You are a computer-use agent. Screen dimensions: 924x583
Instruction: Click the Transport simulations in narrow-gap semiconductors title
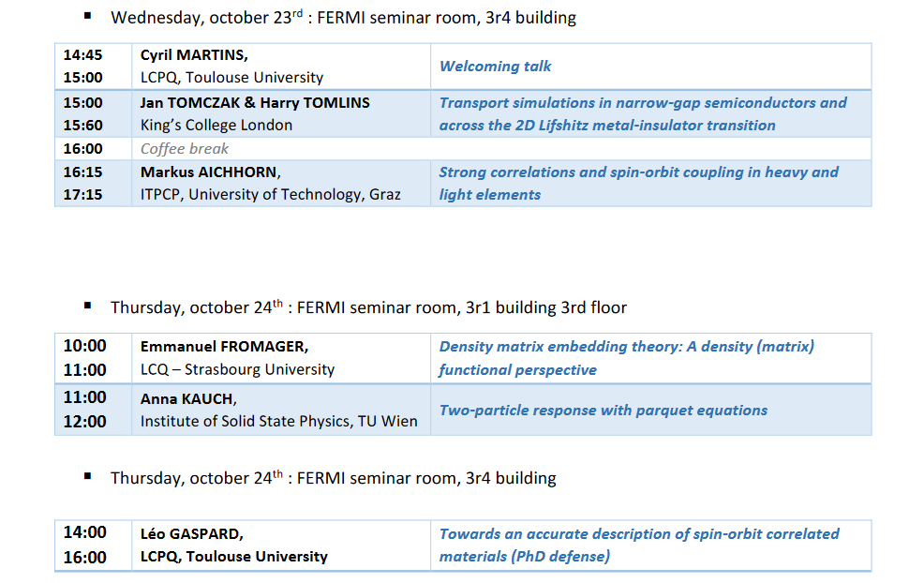pos(643,113)
